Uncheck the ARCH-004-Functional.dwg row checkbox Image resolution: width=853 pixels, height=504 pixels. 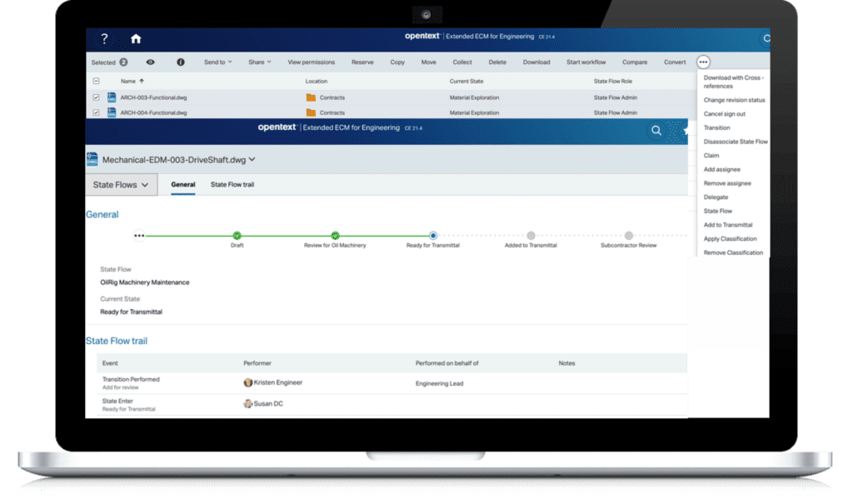(x=94, y=111)
